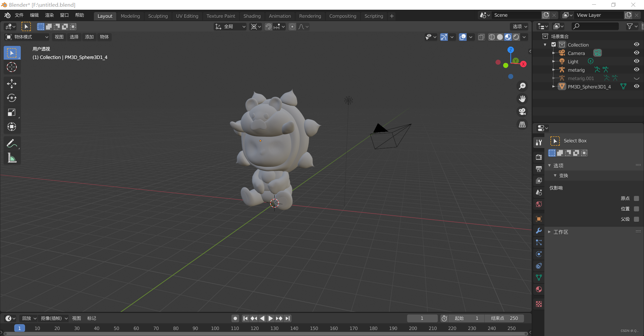644x336 pixels.
Task: Jump to the end frame
Action: 287,318
